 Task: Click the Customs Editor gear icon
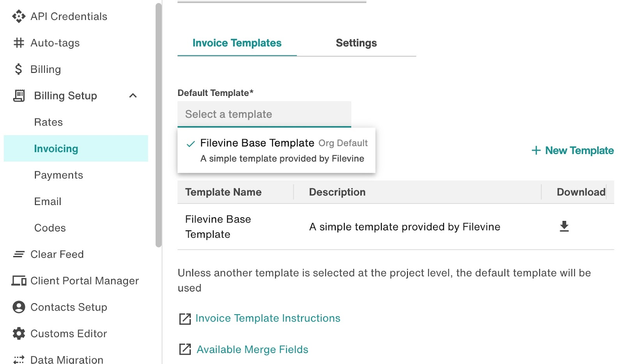coord(19,334)
